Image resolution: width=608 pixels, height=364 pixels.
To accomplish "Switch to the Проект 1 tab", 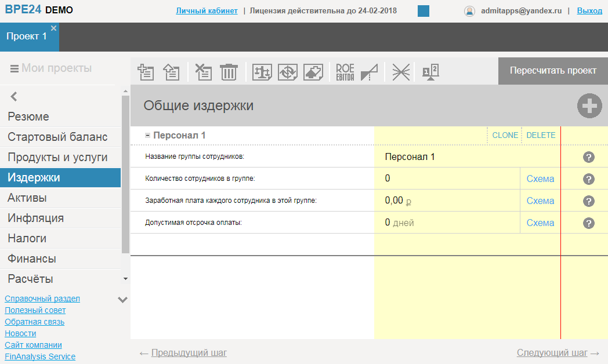I will click(26, 35).
